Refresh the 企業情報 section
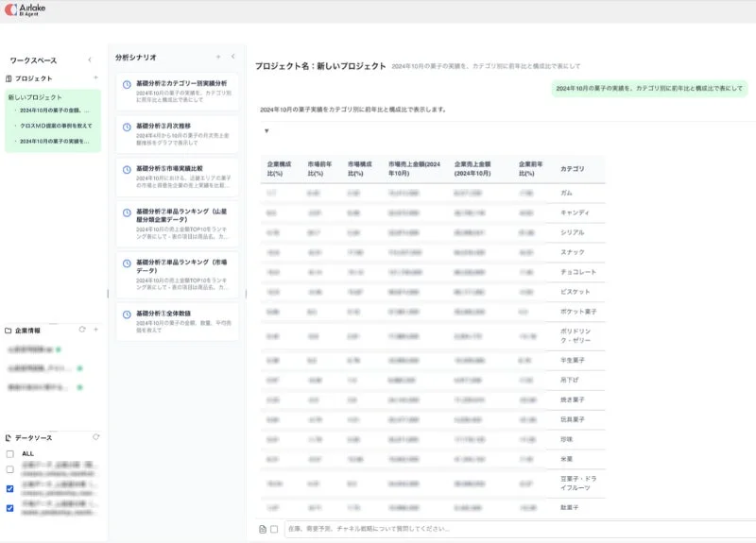 82,330
